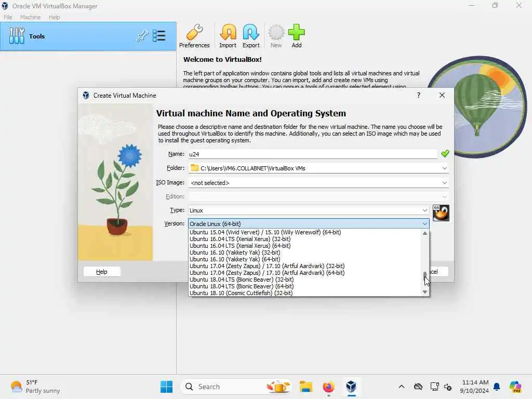Close the Create Virtual Machine dialog
Screen dimensions: 532x399
[x=442, y=96]
